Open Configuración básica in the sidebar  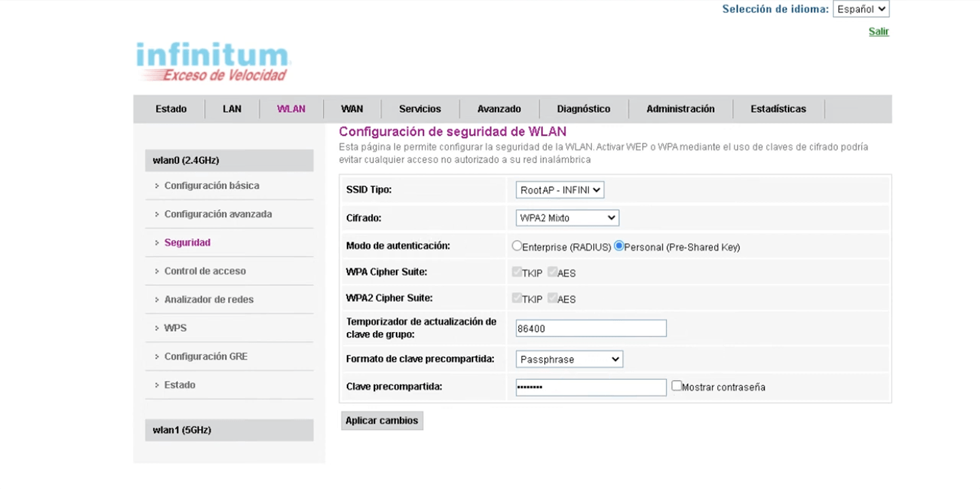click(212, 186)
